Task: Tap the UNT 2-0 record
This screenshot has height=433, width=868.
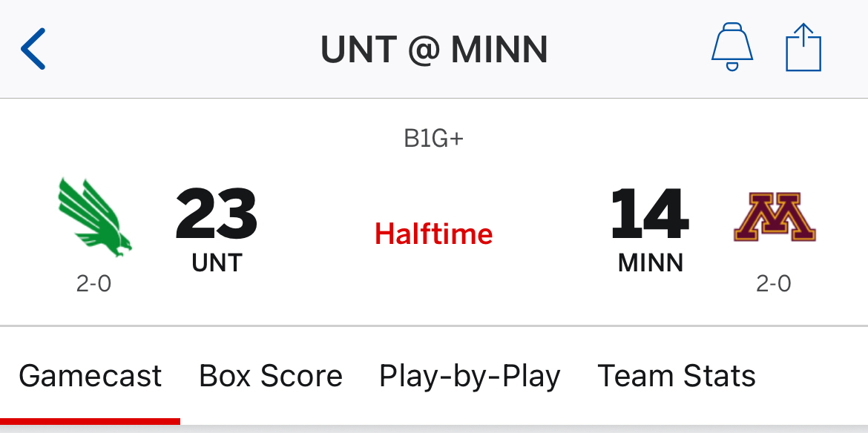Action: tap(93, 283)
